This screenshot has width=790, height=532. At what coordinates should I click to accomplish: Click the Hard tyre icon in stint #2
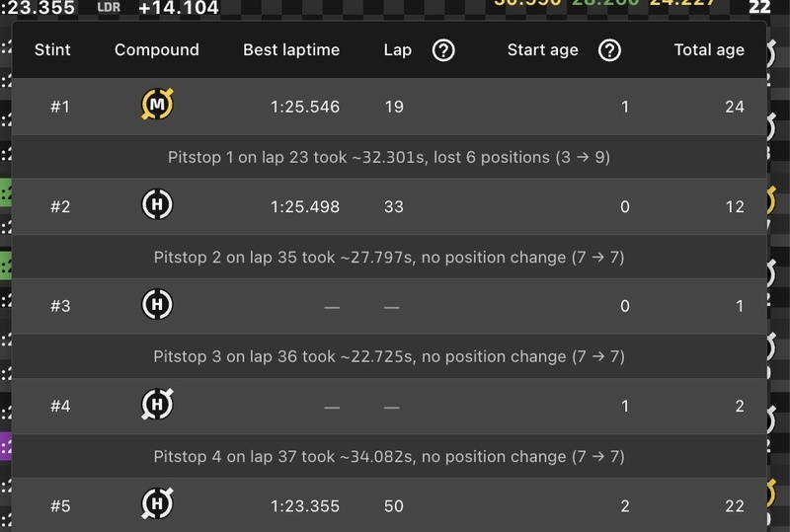[157, 204]
